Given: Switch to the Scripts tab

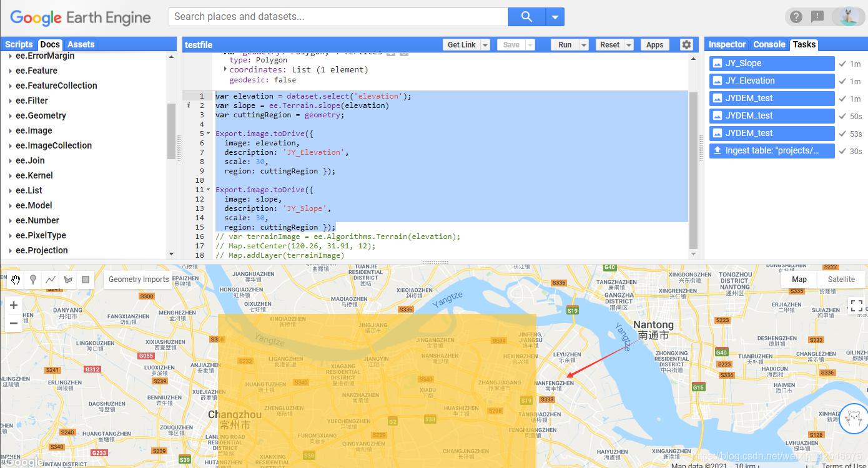Looking at the screenshot, I should click(19, 44).
